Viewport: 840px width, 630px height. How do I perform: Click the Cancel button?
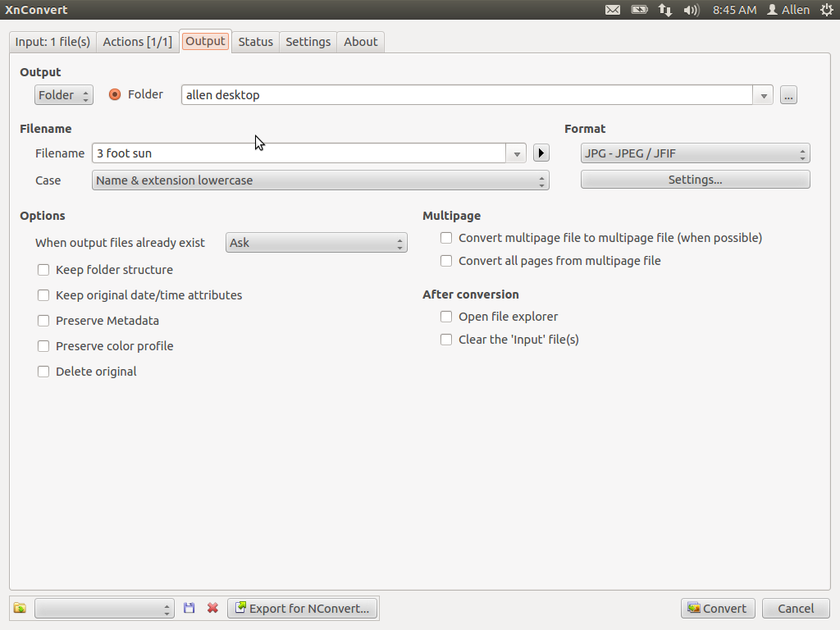tap(796, 609)
